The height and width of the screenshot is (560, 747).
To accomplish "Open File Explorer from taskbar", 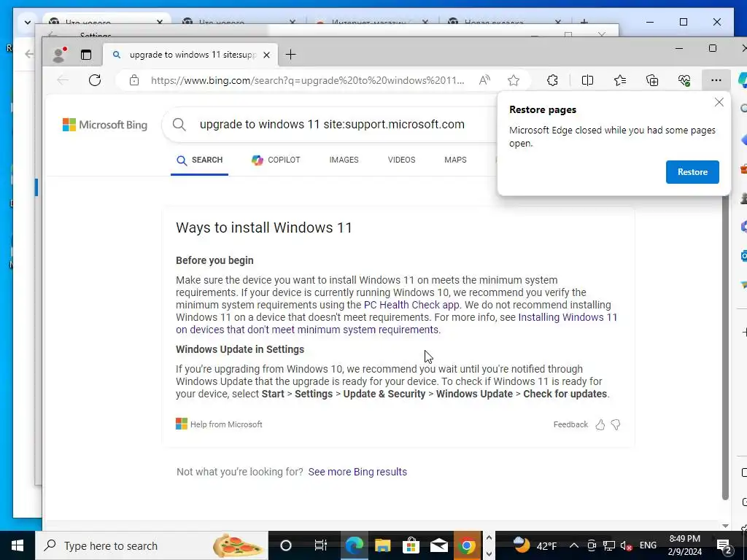I will point(382,545).
